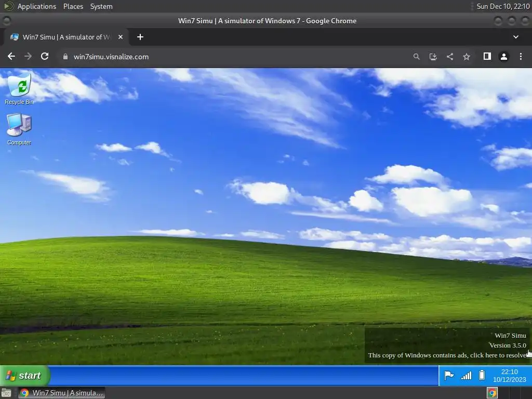The image size is (532, 399).
Task: Open the Action Center flag tray icon
Action: 449,375
